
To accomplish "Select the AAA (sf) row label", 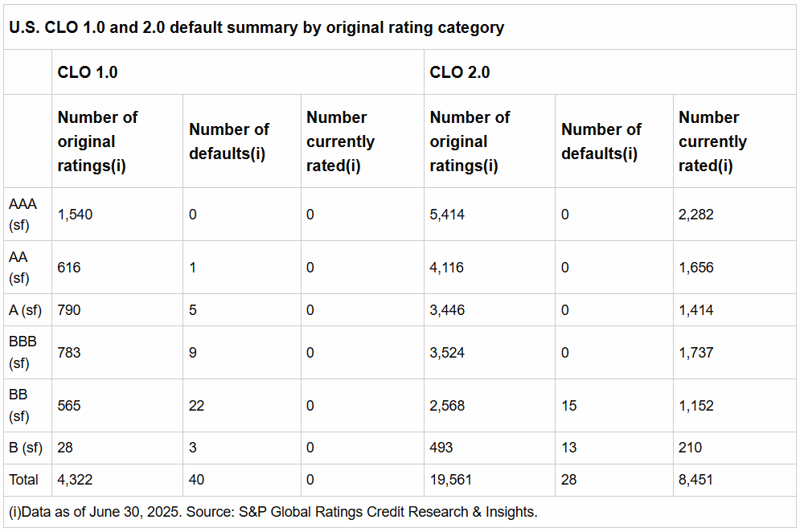I will click(x=19, y=215).
